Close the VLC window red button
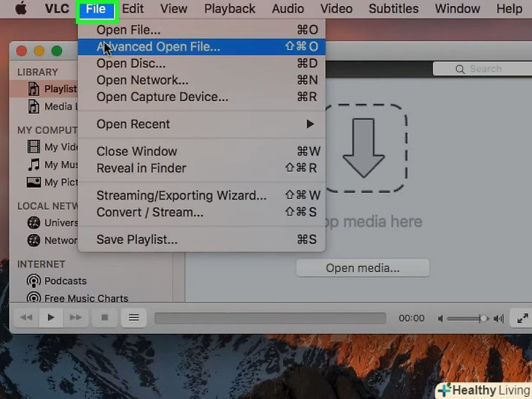Image resolution: width=532 pixels, height=399 pixels. 22,51
